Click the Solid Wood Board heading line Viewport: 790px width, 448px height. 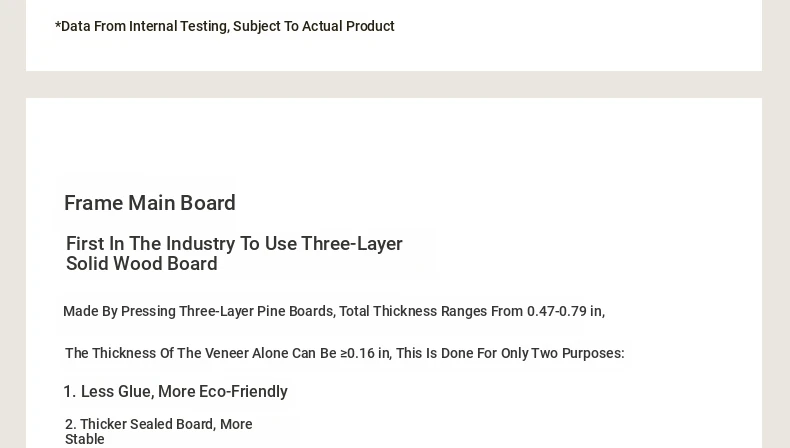click(142, 264)
